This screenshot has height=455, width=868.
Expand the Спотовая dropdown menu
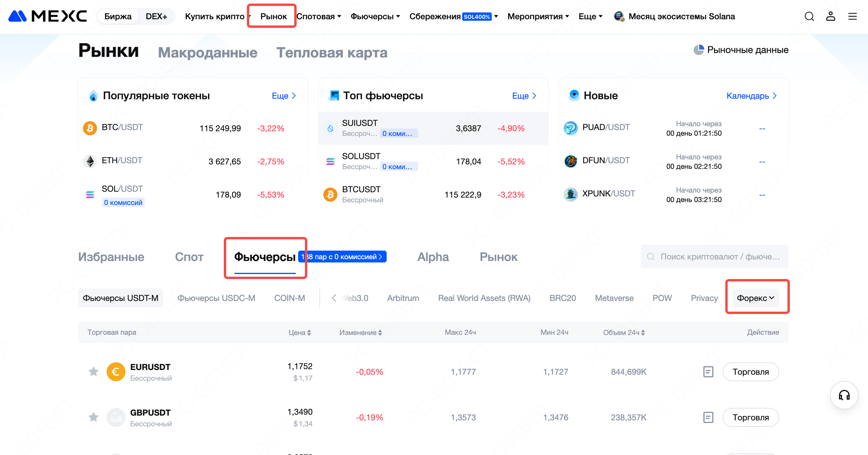tap(319, 16)
